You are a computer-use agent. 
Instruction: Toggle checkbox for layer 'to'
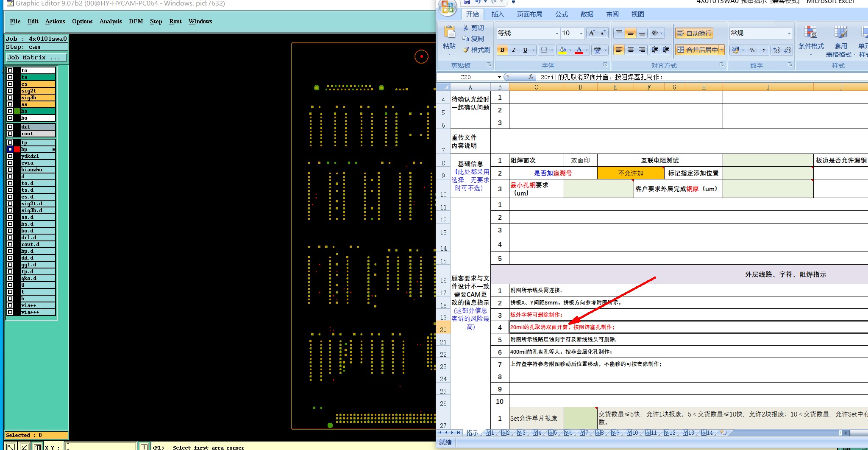(x=10, y=70)
